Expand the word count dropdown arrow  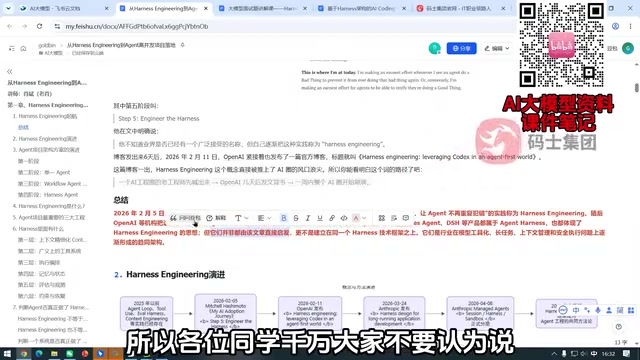coord(636,343)
